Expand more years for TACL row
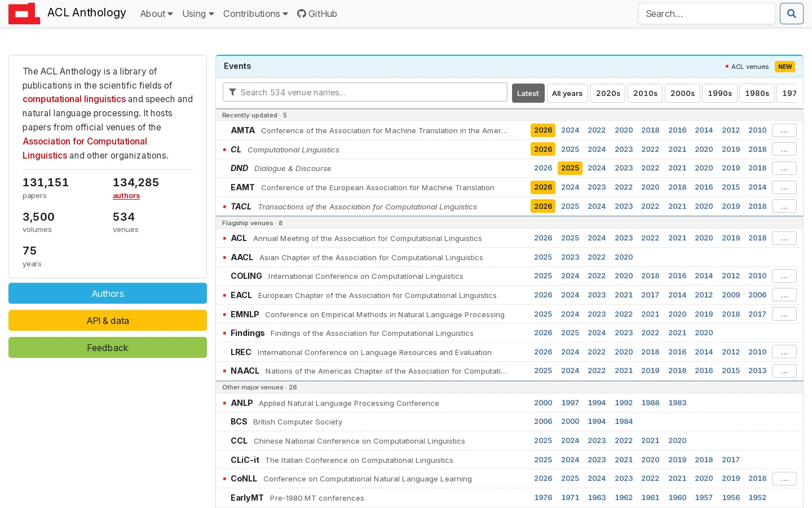The width and height of the screenshot is (812, 508). click(x=784, y=207)
